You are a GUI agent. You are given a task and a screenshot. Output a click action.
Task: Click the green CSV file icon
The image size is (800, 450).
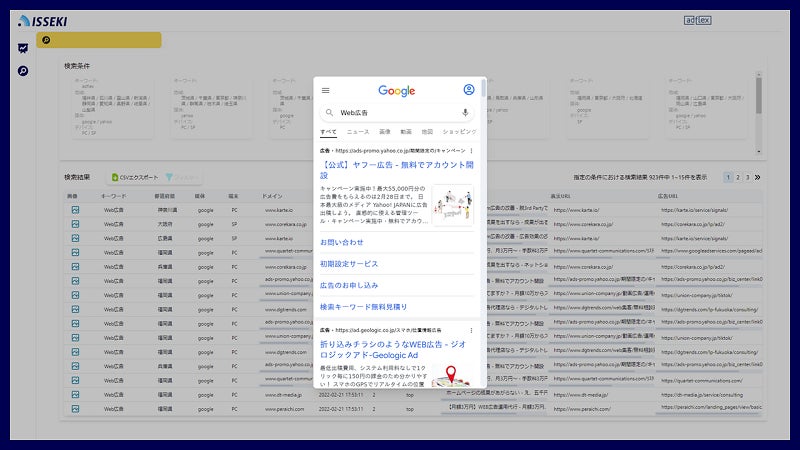coord(115,177)
